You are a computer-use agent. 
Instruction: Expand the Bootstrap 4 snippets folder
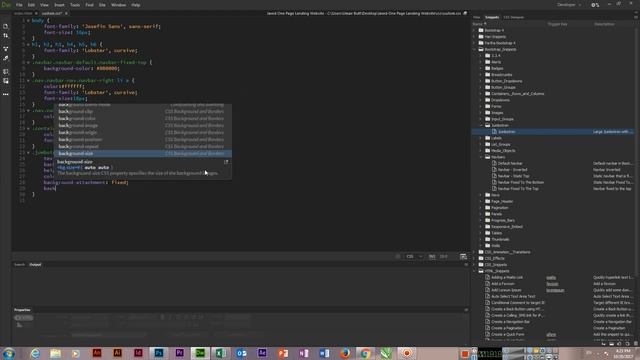coord(475,30)
